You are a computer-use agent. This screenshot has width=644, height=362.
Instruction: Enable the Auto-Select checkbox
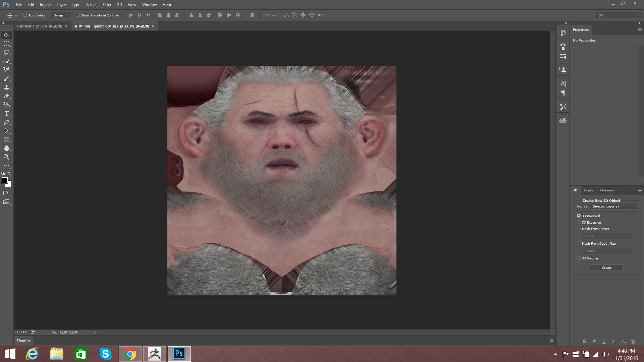(25, 15)
